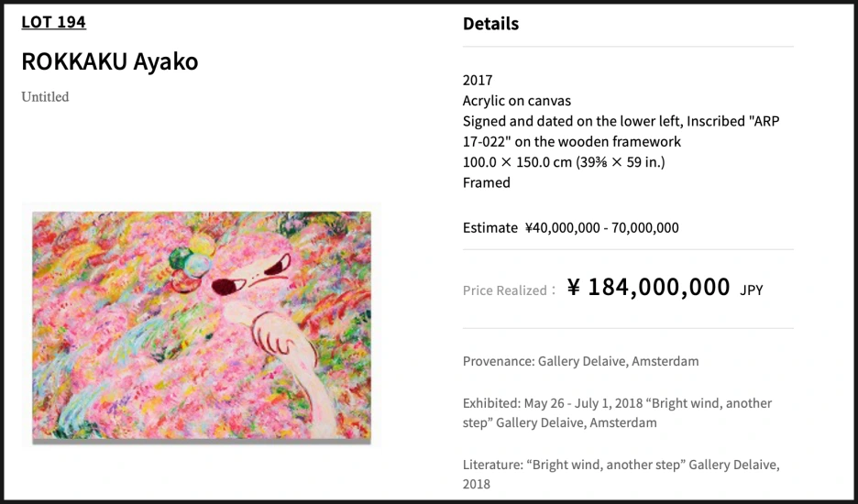The height and width of the screenshot is (504, 858).
Task: Open the pink painting thumbnail image
Action: pos(202,326)
